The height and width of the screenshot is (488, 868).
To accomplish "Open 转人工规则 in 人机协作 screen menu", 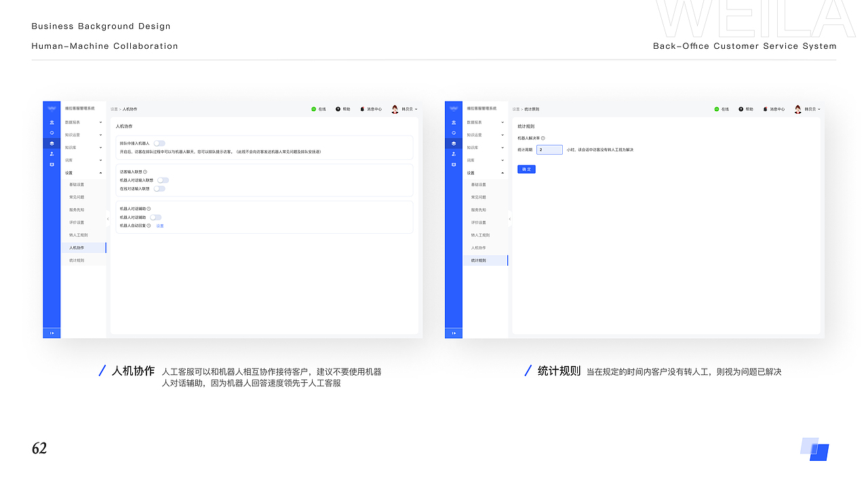I will coord(79,235).
